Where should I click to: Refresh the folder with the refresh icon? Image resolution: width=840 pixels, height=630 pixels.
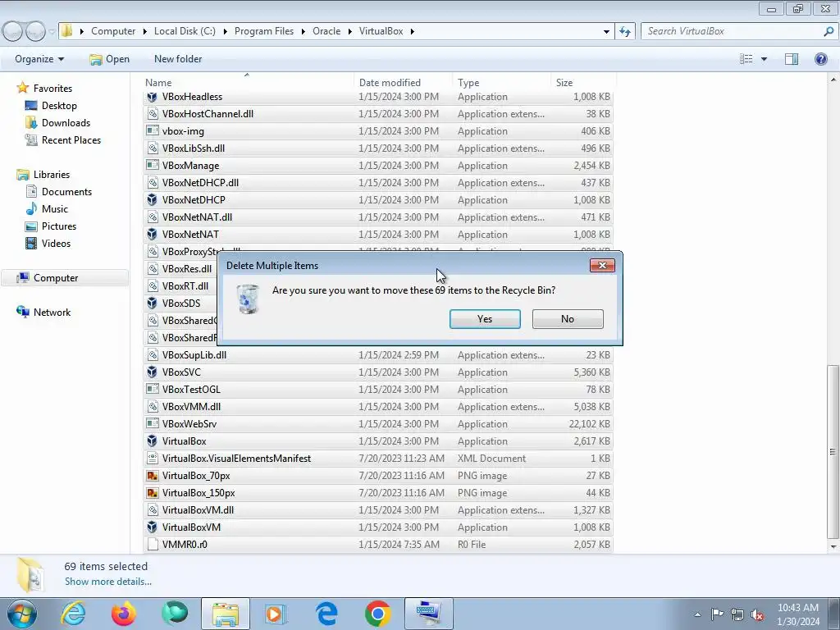[x=624, y=31]
